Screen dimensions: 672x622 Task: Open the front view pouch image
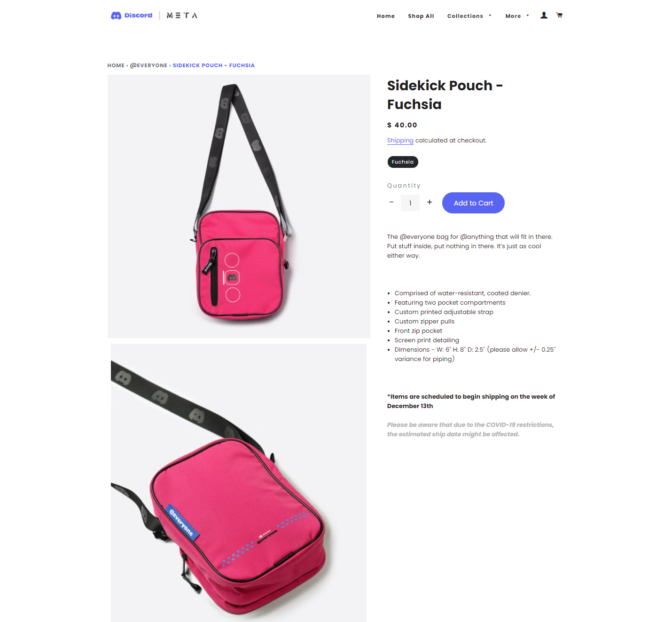tap(239, 206)
